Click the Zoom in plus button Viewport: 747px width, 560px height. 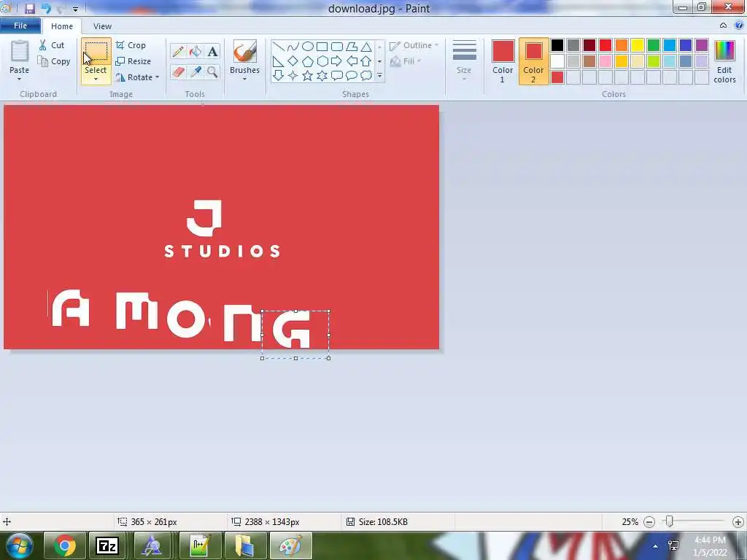tap(738, 522)
